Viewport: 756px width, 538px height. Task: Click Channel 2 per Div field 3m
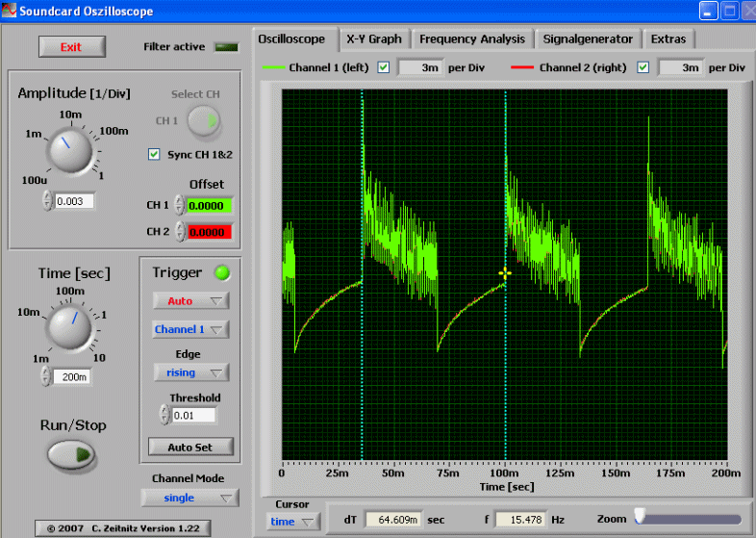pyautogui.click(x=681, y=67)
